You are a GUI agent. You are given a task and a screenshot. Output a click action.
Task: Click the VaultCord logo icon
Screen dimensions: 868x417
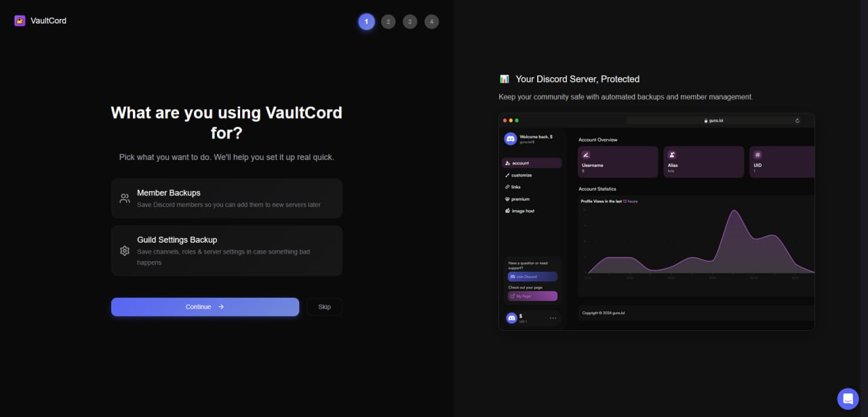20,21
